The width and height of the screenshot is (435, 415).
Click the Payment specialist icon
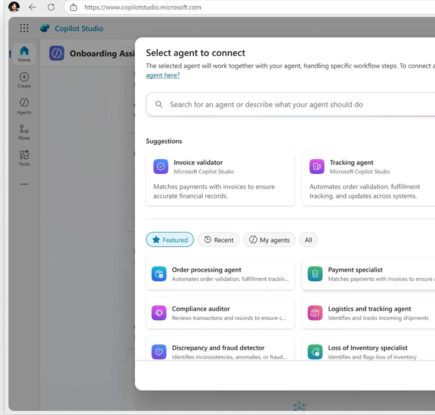(x=315, y=274)
